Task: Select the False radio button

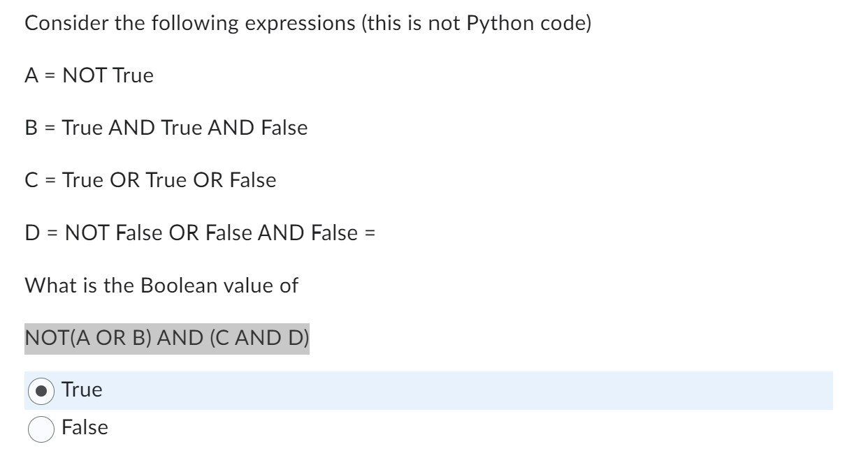Action: tap(41, 429)
